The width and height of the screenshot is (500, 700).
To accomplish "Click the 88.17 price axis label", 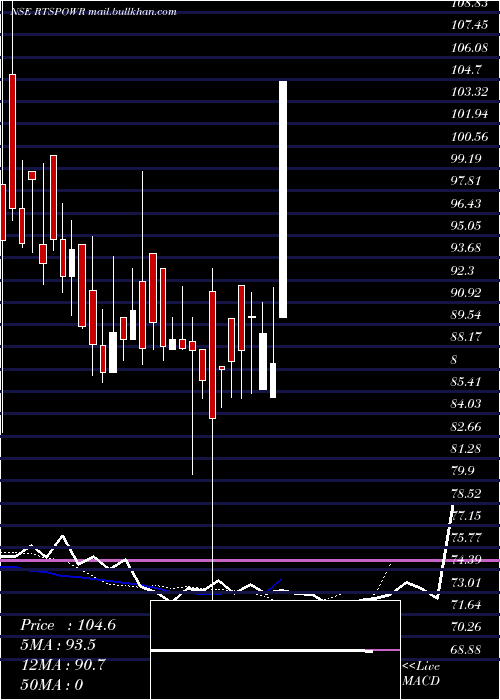I will (x=467, y=337).
